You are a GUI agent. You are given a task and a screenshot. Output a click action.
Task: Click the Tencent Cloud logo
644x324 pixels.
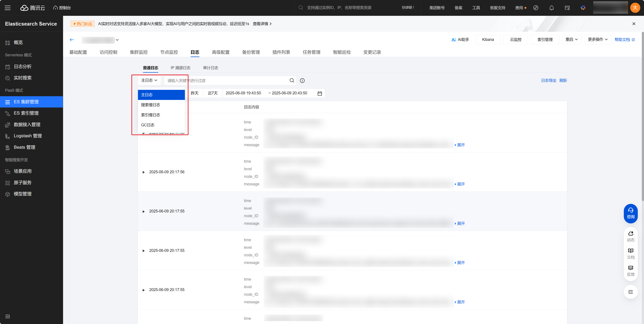(x=32, y=8)
